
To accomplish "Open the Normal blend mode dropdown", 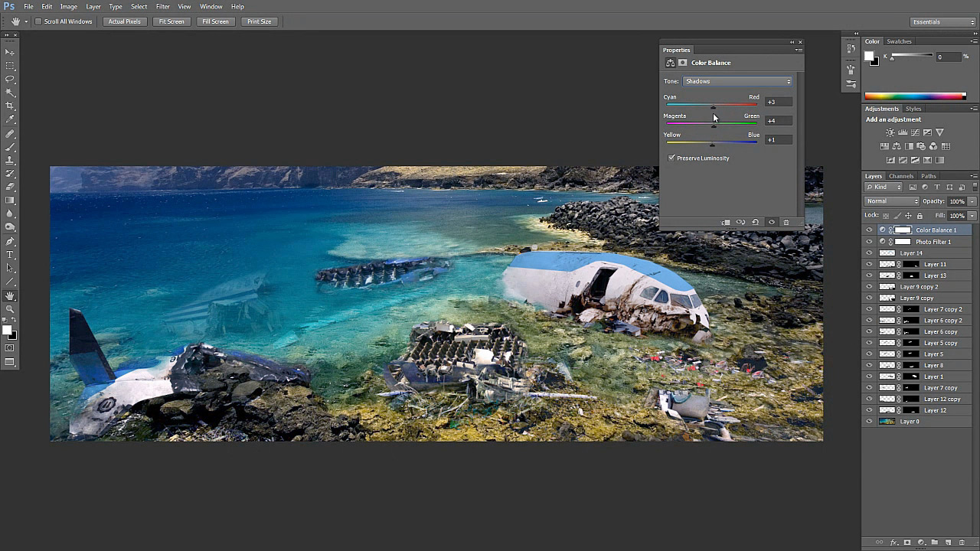I will [x=892, y=201].
